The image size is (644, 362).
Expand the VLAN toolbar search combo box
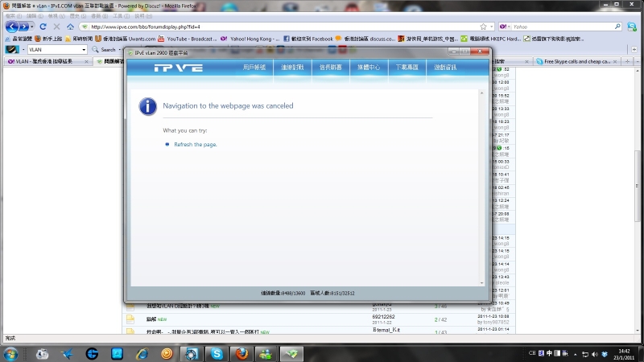pyautogui.click(x=84, y=50)
